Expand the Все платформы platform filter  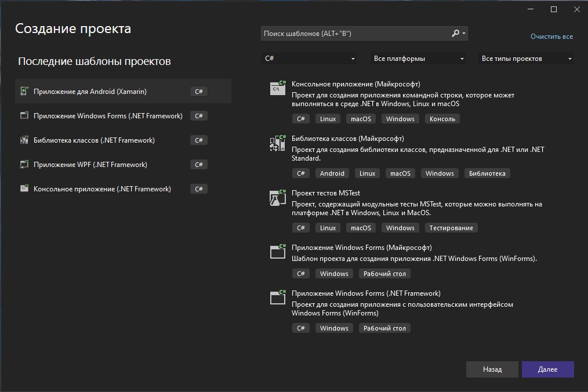(418, 59)
